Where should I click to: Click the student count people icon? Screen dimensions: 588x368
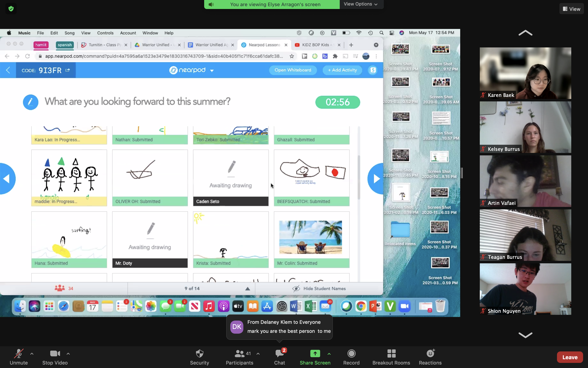[60, 288]
